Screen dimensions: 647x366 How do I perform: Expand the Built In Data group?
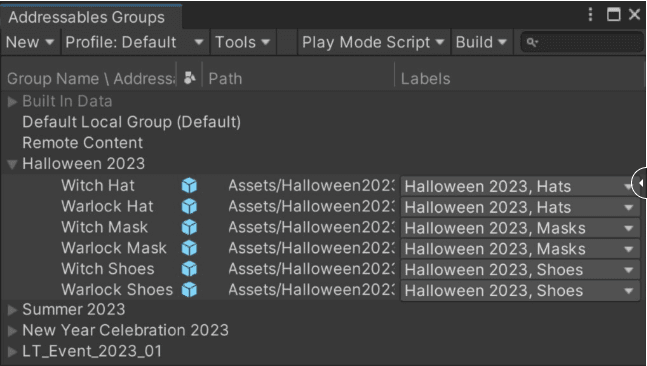(x=12, y=102)
